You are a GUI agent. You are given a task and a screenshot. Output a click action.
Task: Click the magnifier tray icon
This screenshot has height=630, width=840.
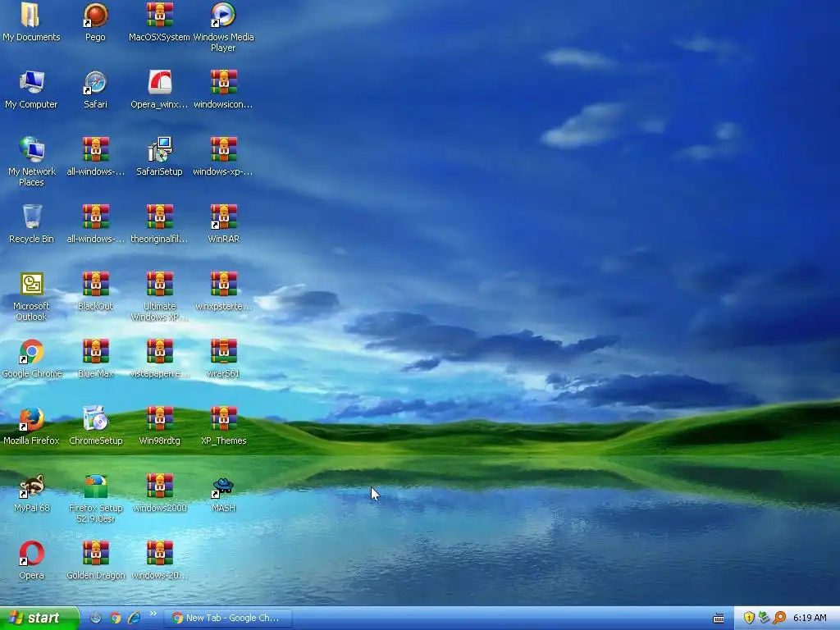tap(779, 618)
